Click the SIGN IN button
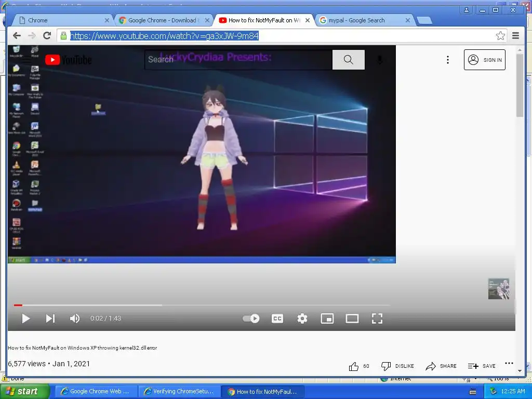This screenshot has height=399, width=532. coord(485,60)
